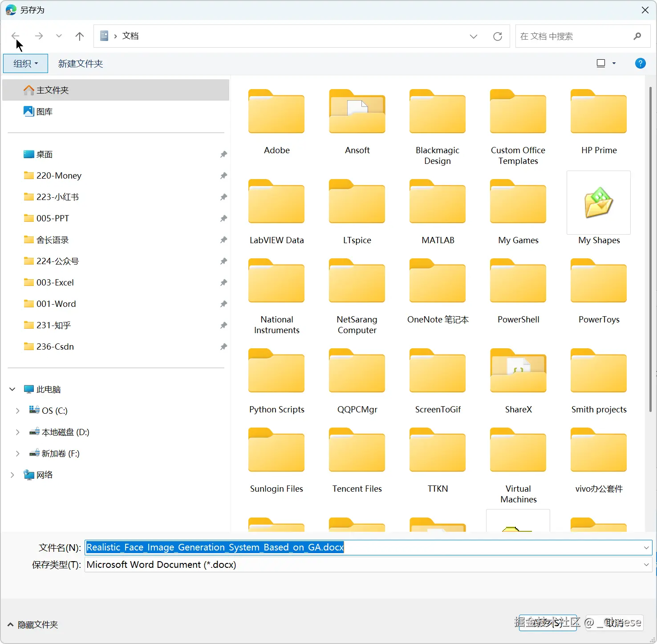This screenshot has height=644, width=657.
Task: Open the 组织 menu
Action: pos(25,64)
